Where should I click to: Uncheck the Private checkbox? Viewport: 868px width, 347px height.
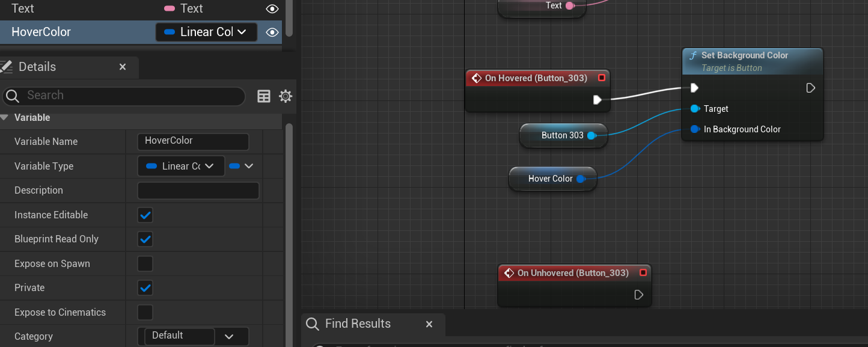[145, 288]
